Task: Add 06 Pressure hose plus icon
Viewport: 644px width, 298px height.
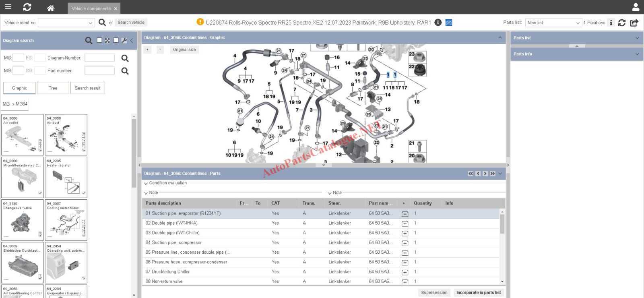Action: [x=405, y=263]
